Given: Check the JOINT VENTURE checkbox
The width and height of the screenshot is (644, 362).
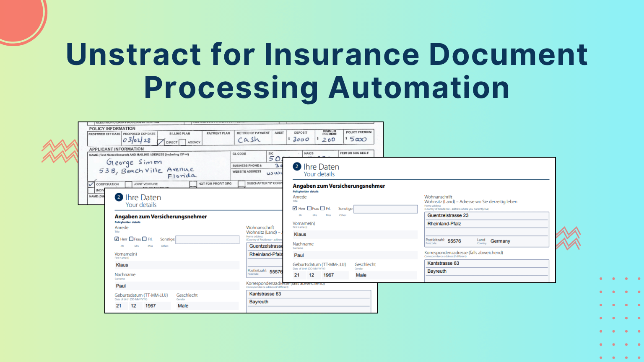Looking at the screenshot, I should [129, 184].
